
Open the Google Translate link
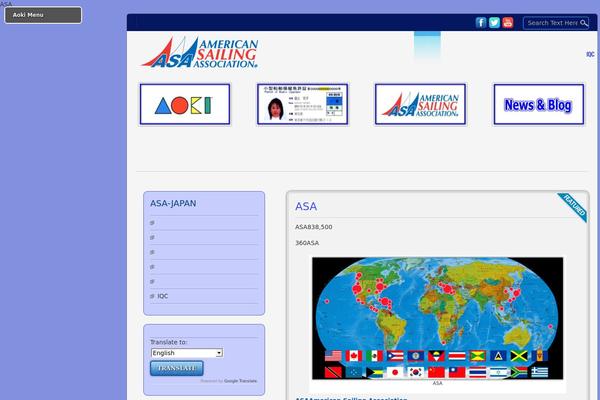240,381
